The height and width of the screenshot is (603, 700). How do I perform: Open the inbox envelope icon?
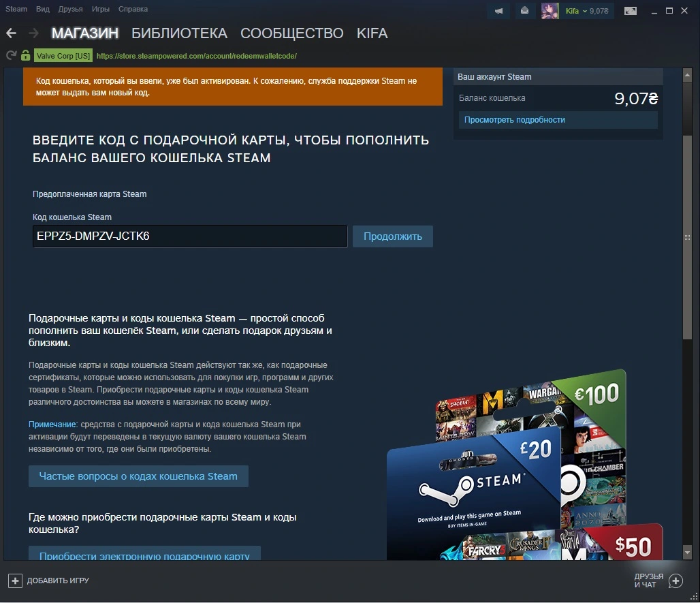525,11
